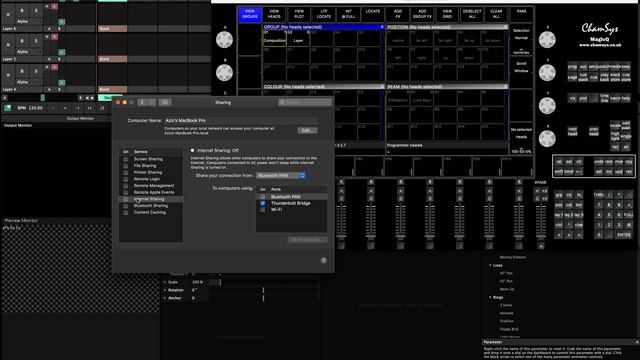Open the Share your connection from dropdown
The image size is (640, 360).
point(281,176)
